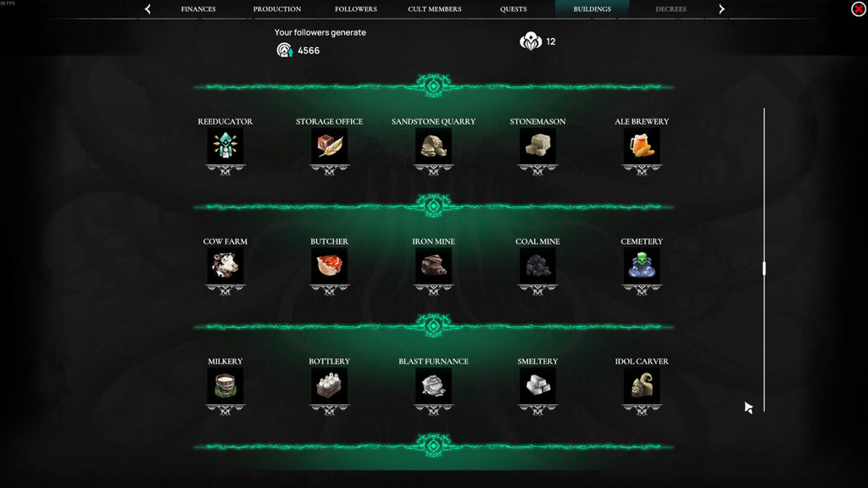Choose the Sandstone Quarry icon

tap(433, 146)
